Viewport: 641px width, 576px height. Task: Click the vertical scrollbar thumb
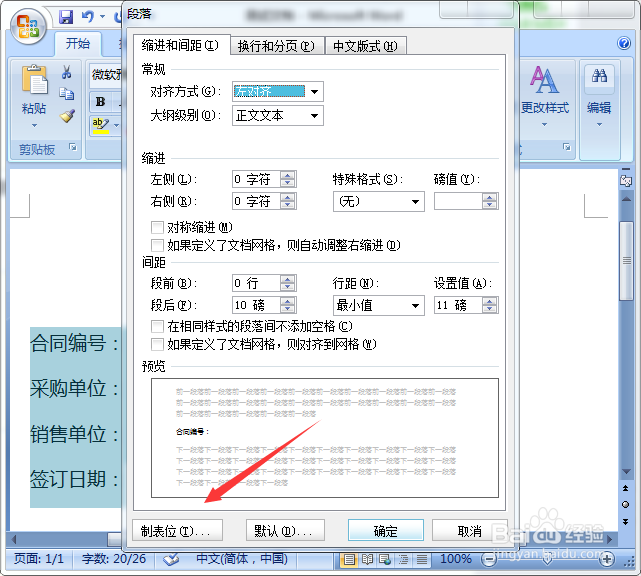click(x=626, y=261)
